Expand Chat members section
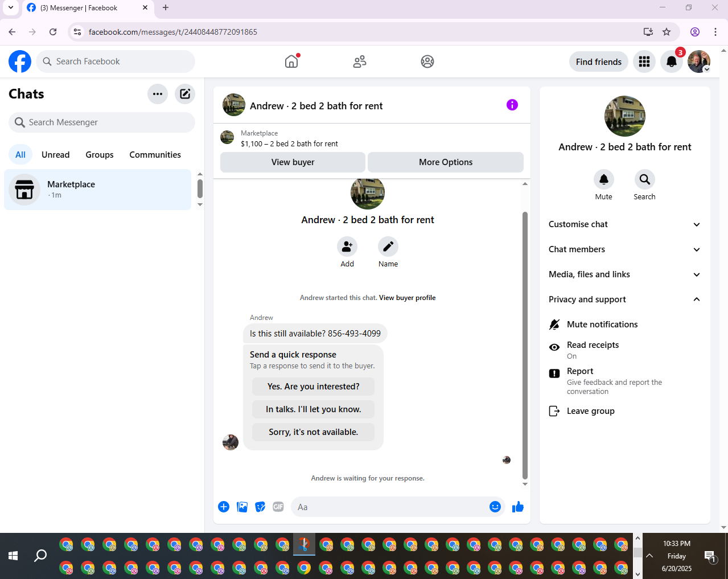 click(x=624, y=249)
